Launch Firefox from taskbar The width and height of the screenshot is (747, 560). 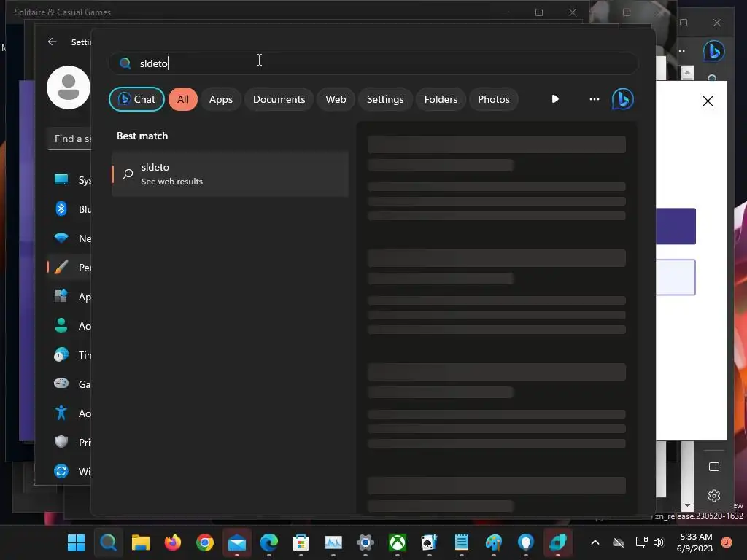click(172, 542)
